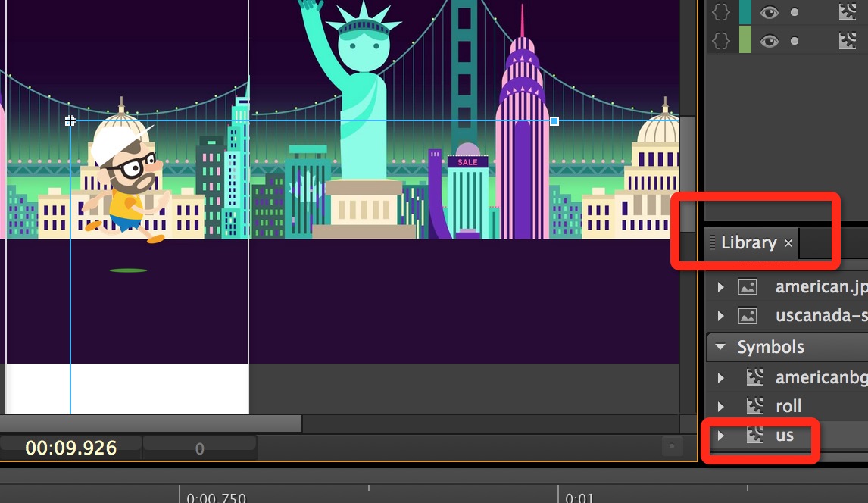Expand the american.jp image item
Image resolution: width=868 pixels, height=503 pixels.
pos(720,286)
